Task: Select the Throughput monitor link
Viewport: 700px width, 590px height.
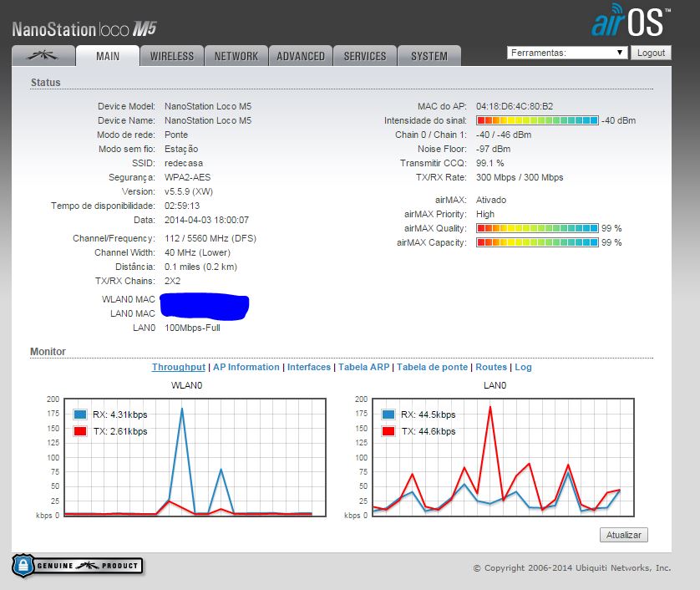Action: click(x=179, y=367)
